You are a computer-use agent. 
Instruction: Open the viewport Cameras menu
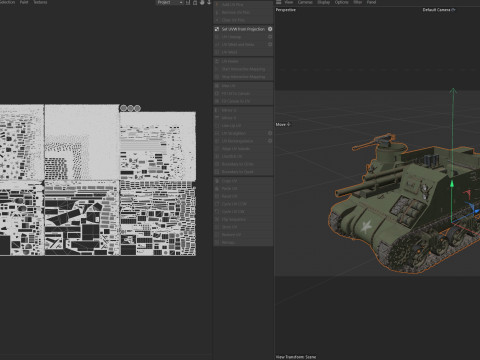pyautogui.click(x=305, y=2)
